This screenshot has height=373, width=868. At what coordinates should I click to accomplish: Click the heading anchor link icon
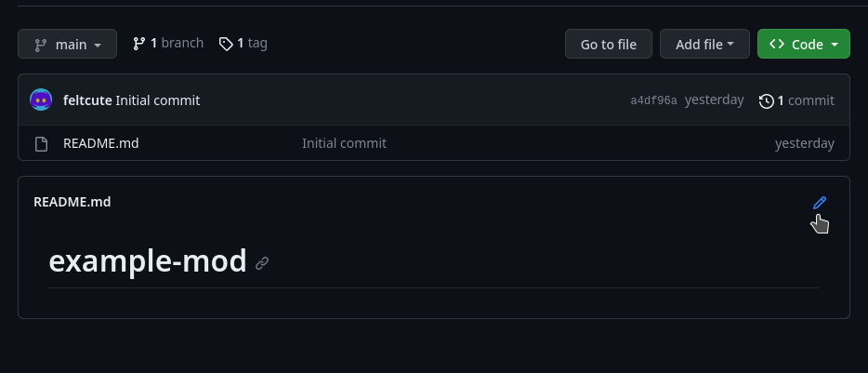click(262, 263)
